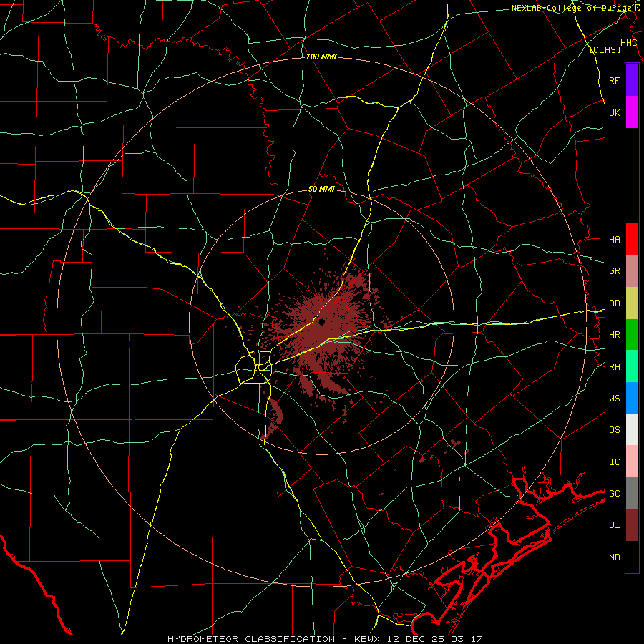Click the BI legend label
Image resolution: width=644 pixels, height=644 pixels.
614,525
